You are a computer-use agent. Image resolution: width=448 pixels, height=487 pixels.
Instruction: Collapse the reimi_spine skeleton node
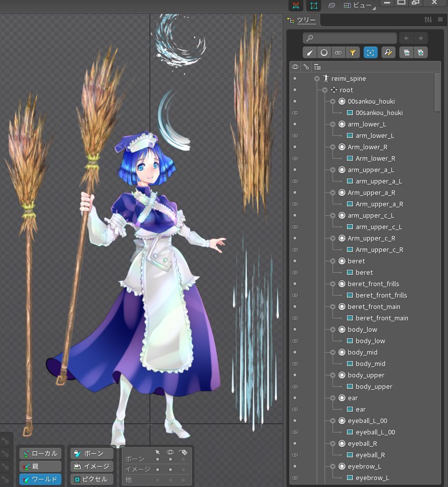(x=317, y=79)
